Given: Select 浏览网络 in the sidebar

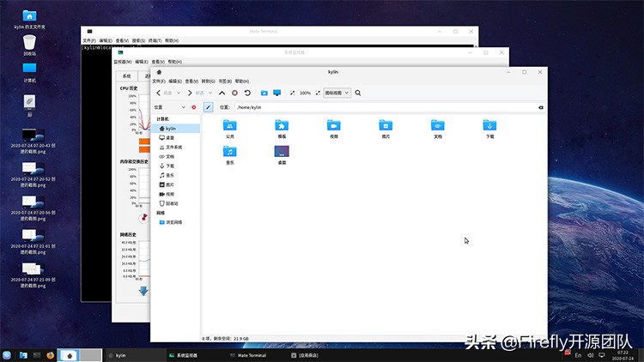Looking at the screenshot, I should click(175, 222).
